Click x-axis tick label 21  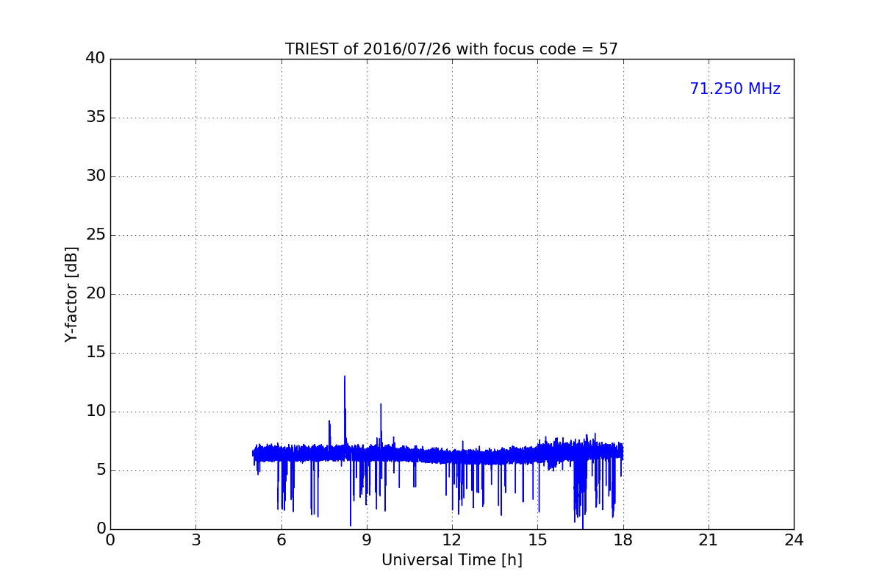pyautogui.click(x=709, y=539)
